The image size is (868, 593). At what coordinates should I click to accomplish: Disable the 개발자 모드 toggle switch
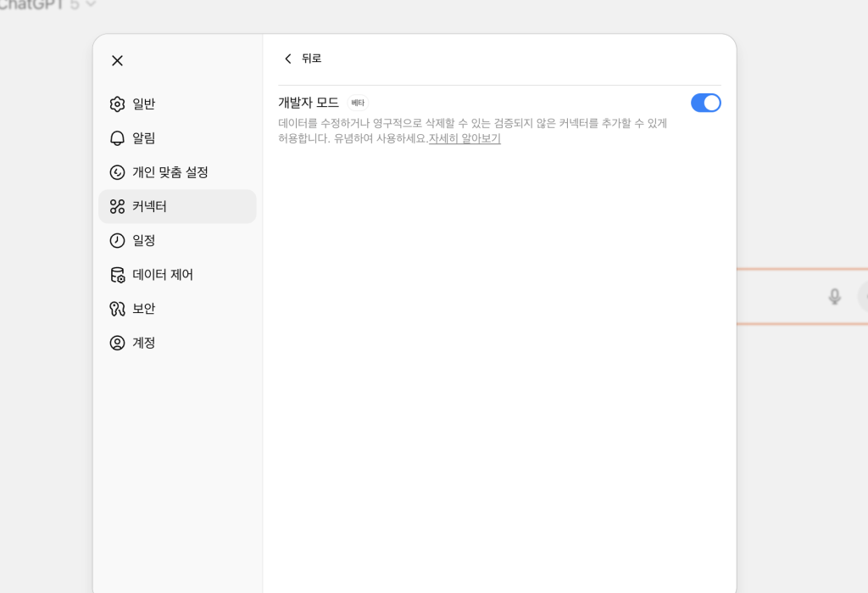coord(705,103)
